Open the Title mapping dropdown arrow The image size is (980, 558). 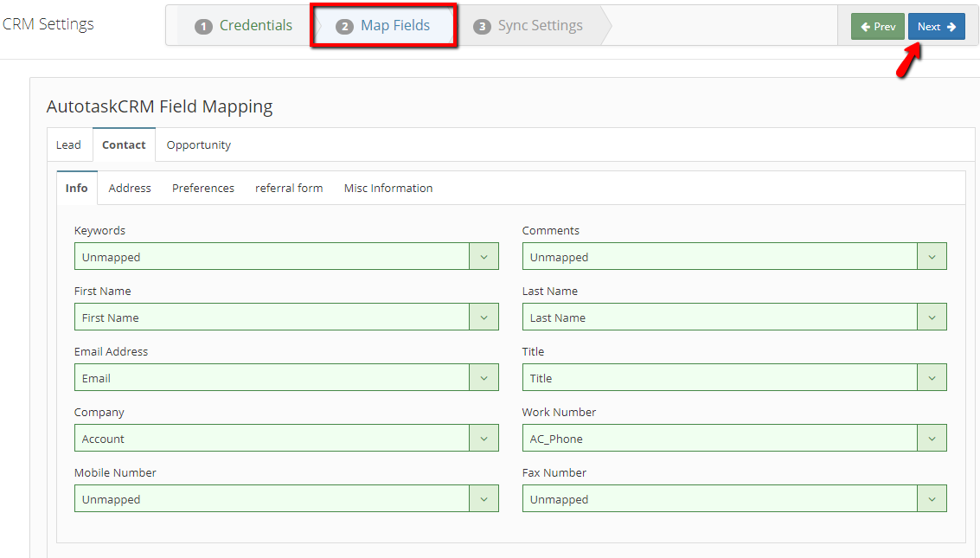[x=932, y=377]
